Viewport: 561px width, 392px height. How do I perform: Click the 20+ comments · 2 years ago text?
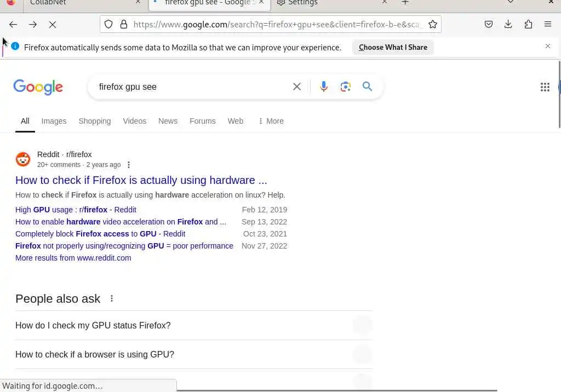pyautogui.click(x=79, y=165)
